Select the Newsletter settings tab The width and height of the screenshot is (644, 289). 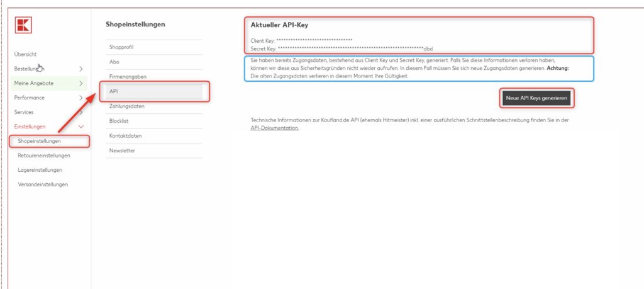[x=154, y=151]
